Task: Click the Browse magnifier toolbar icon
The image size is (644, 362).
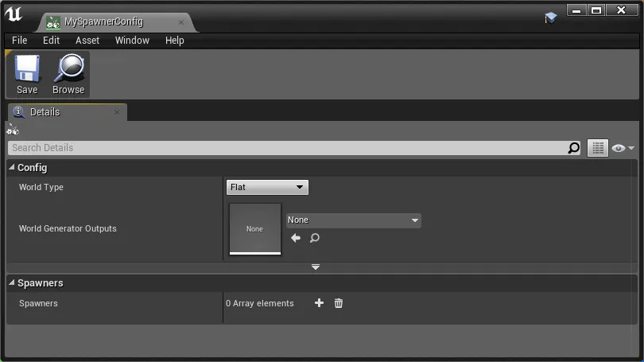Action: (x=68, y=75)
